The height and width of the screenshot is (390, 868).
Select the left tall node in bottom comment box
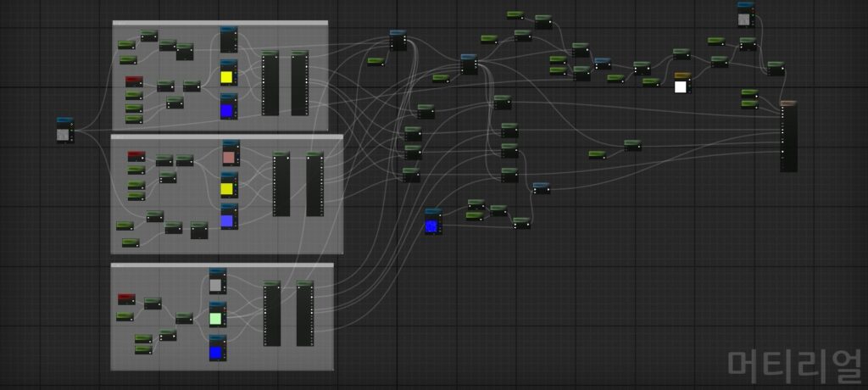point(272,314)
